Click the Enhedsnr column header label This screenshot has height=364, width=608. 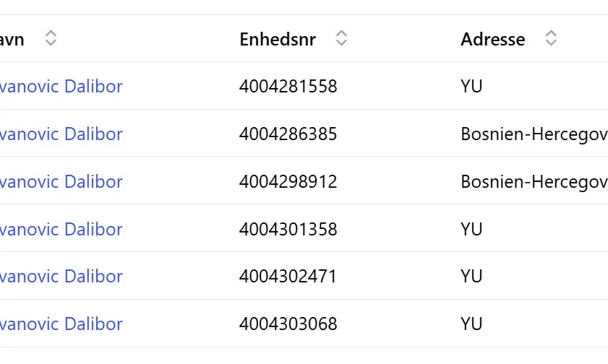coord(278,39)
